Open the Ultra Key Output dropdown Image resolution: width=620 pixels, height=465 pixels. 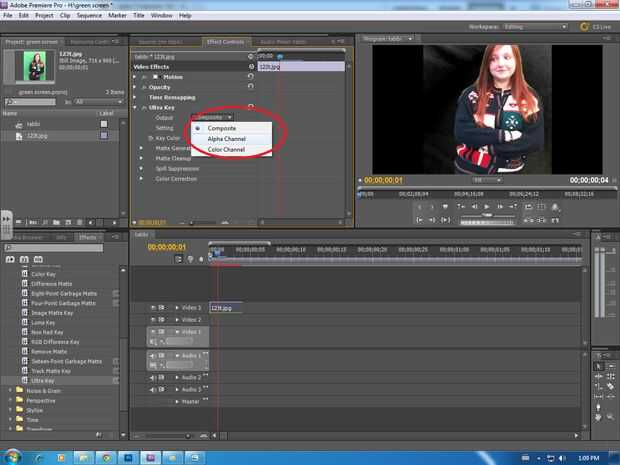[x=212, y=117]
